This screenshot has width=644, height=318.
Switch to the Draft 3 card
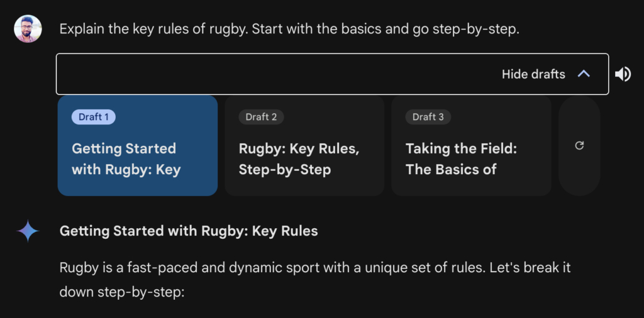tap(471, 146)
